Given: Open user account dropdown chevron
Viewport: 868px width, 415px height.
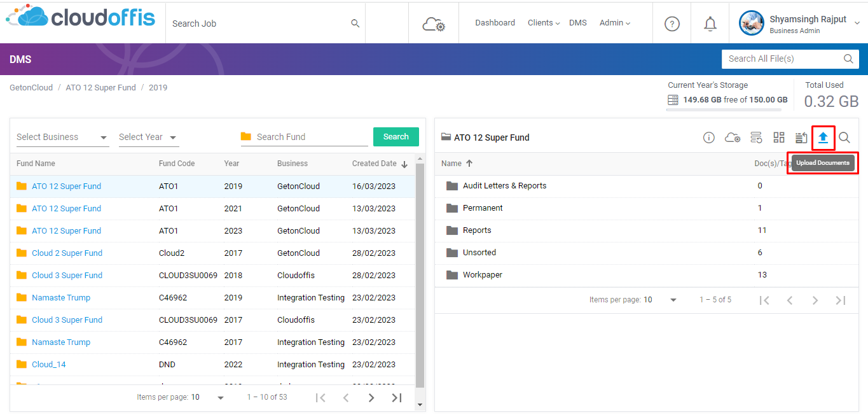Looking at the screenshot, I should point(857,23).
